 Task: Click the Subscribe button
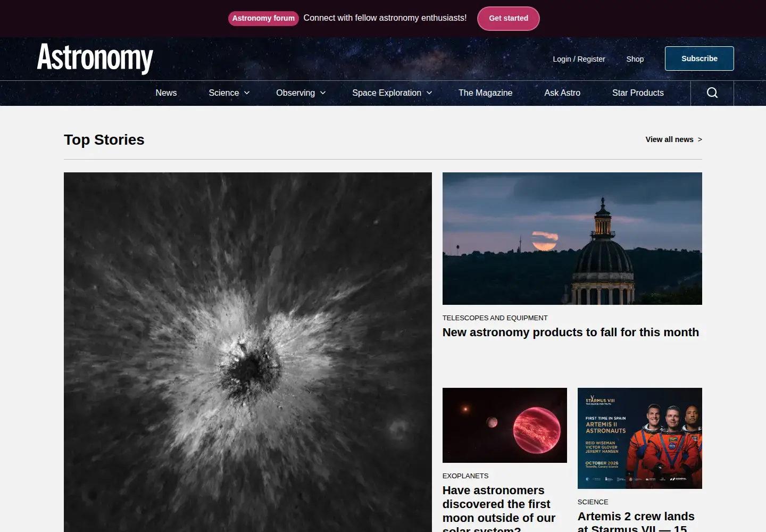pos(700,59)
